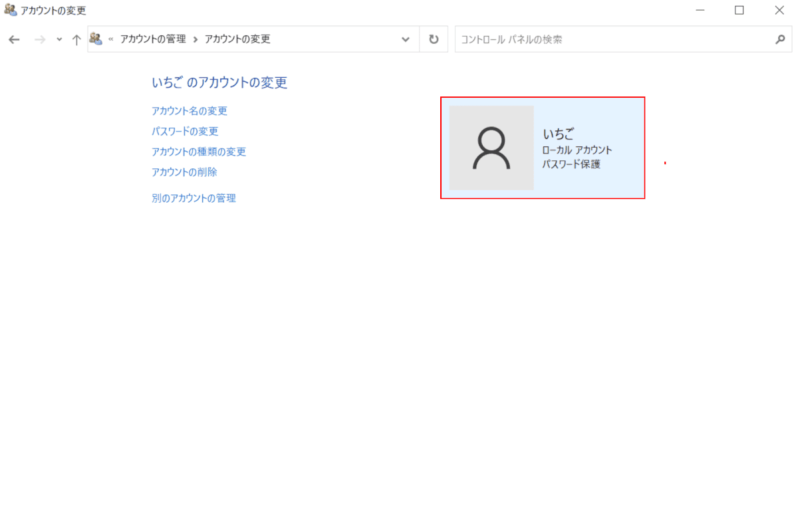
Task: Open the アカウントの管理 breadcrumb
Action: tap(153, 39)
